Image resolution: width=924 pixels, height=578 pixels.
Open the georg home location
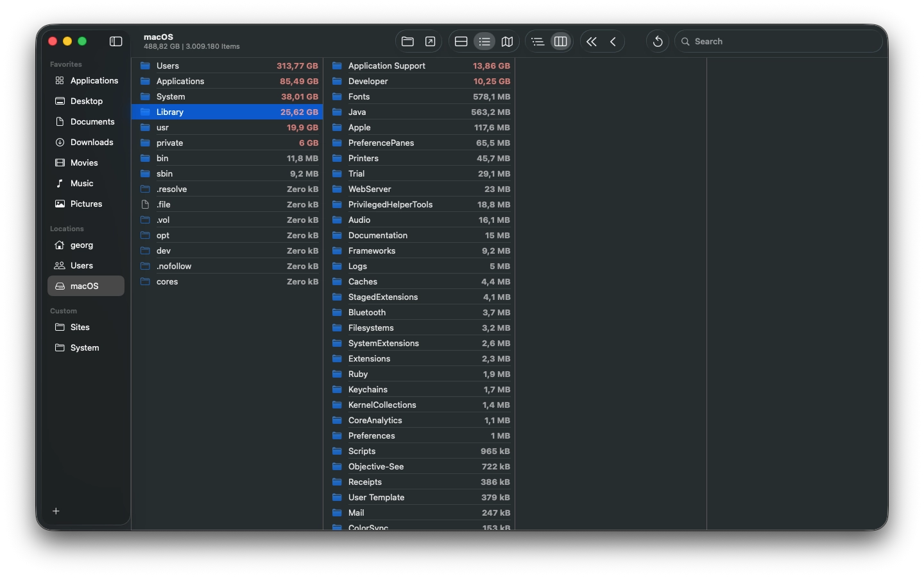86,245
